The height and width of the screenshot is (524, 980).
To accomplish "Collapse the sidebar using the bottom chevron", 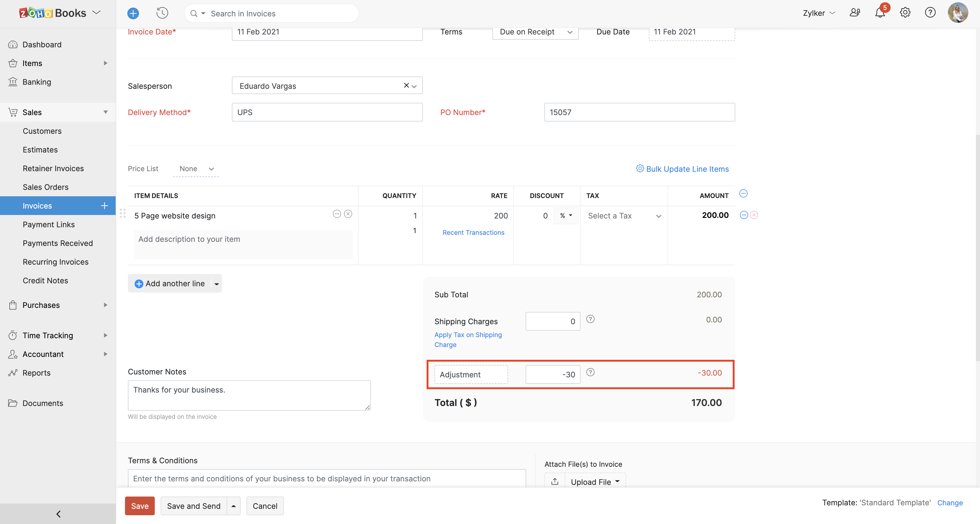I will [x=58, y=513].
